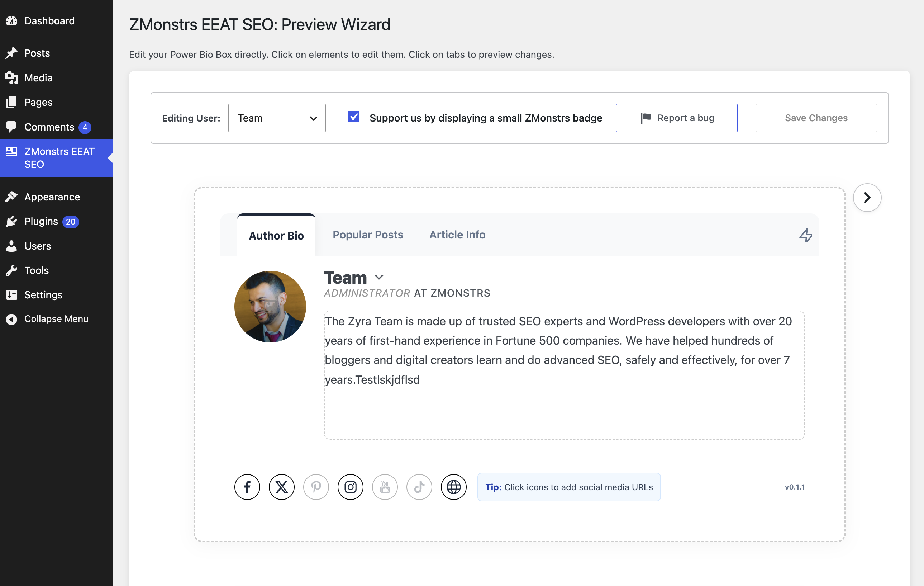The image size is (924, 586).
Task: Click the flag icon on Report a bug
Action: pyautogui.click(x=646, y=118)
